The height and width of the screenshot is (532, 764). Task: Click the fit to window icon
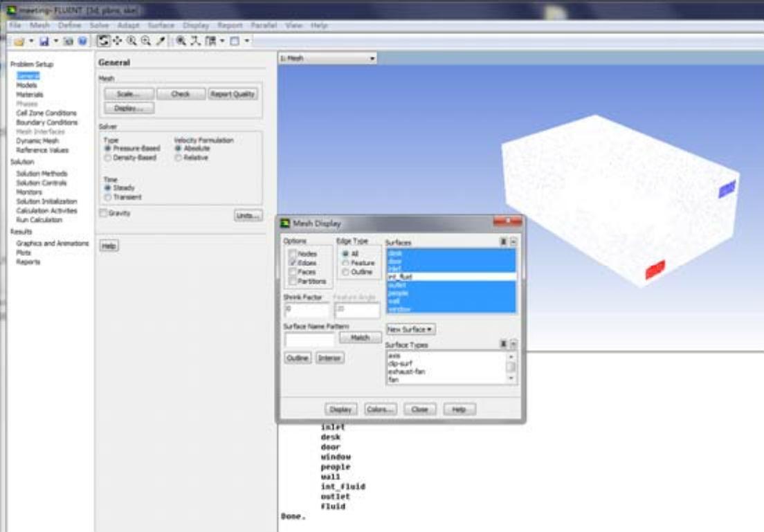[x=181, y=42]
